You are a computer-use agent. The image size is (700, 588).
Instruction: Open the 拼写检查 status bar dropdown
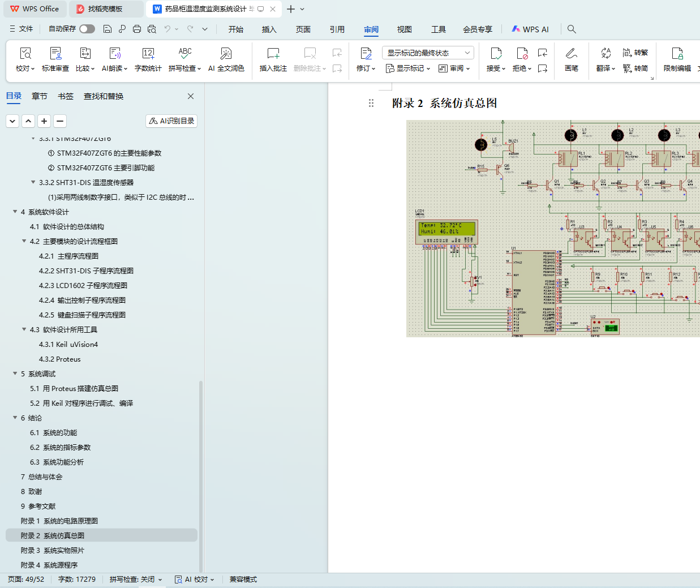[136, 580]
